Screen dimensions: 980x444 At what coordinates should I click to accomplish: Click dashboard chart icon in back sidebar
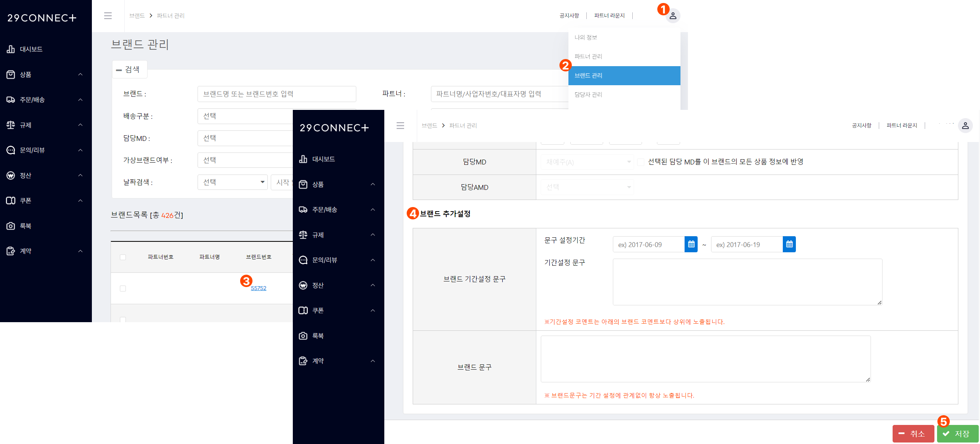point(11,49)
